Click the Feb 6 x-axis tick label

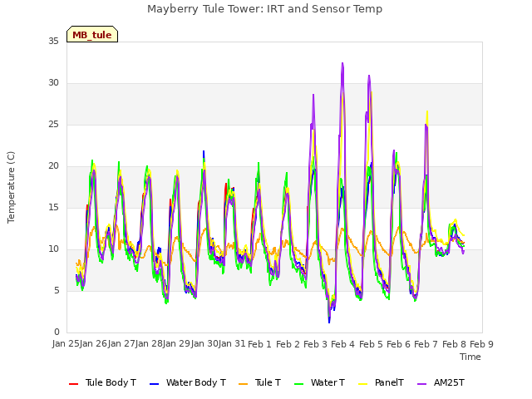399,344
